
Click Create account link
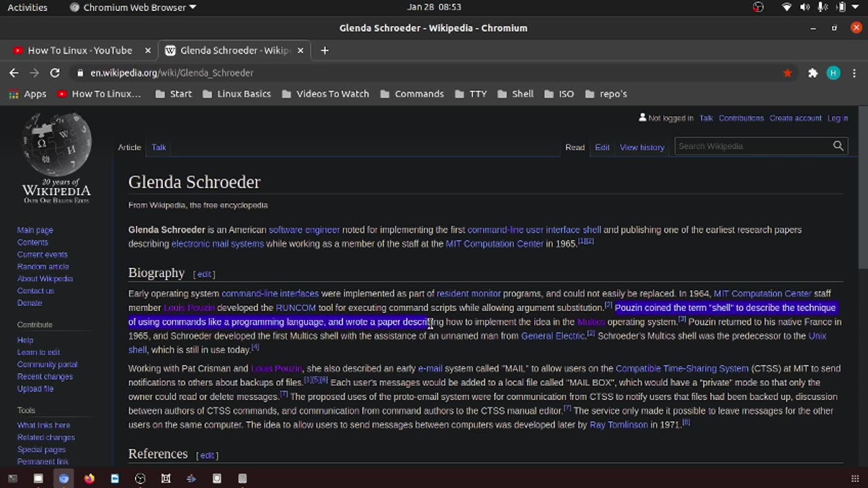pyautogui.click(x=795, y=118)
